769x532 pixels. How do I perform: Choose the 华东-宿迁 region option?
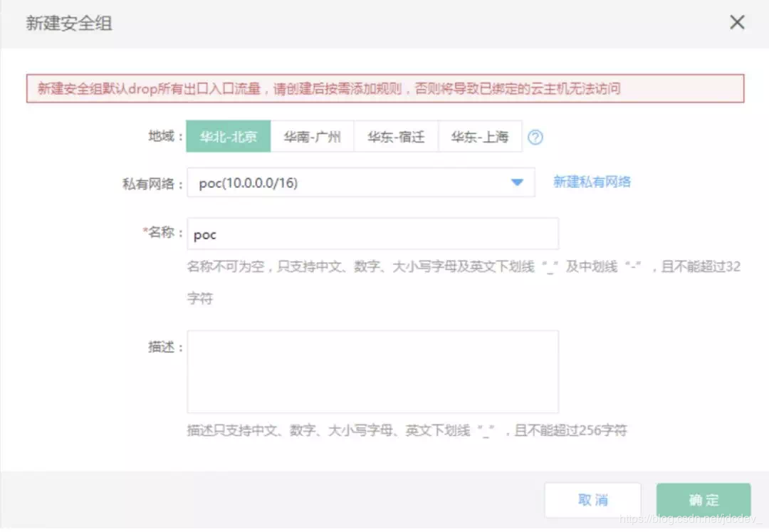coord(397,136)
